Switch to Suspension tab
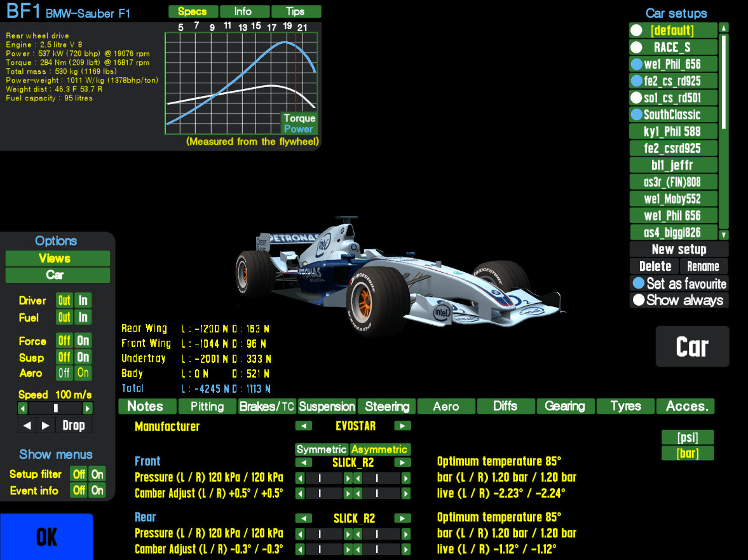Image resolution: width=748 pixels, height=560 pixels. click(x=327, y=406)
